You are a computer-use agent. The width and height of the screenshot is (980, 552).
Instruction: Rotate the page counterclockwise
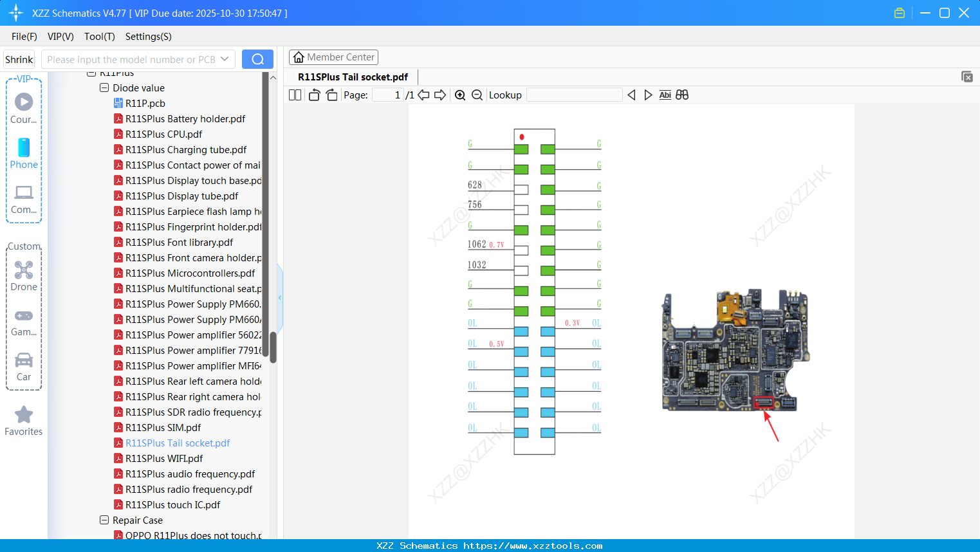315,95
